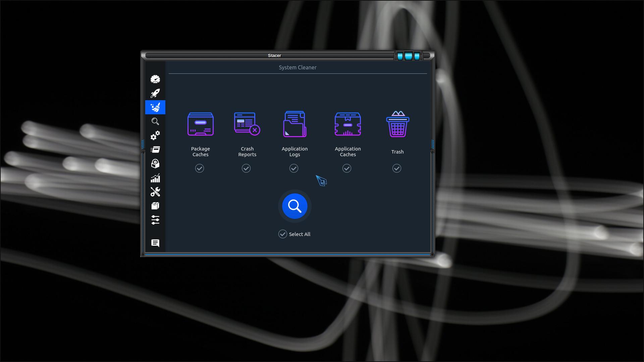Toggle the Application Caches checkbox
The width and height of the screenshot is (644, 362).
[x=347, y=168]
